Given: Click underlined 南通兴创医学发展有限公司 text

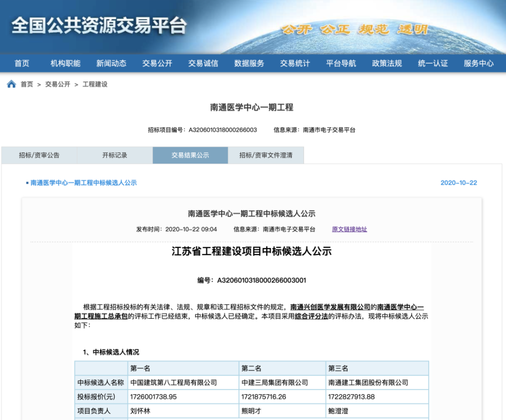Looking at the screenshot, I should [330, 307].
